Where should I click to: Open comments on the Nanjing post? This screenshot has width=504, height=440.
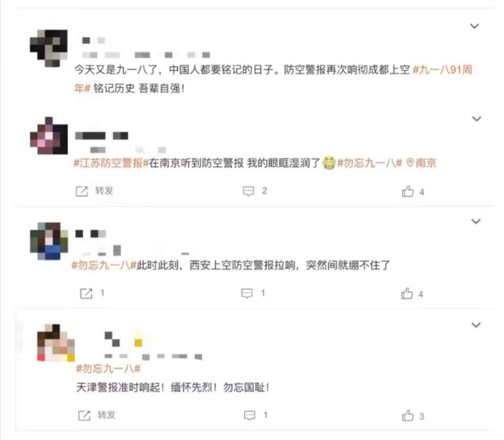click(x=254, y=191)
